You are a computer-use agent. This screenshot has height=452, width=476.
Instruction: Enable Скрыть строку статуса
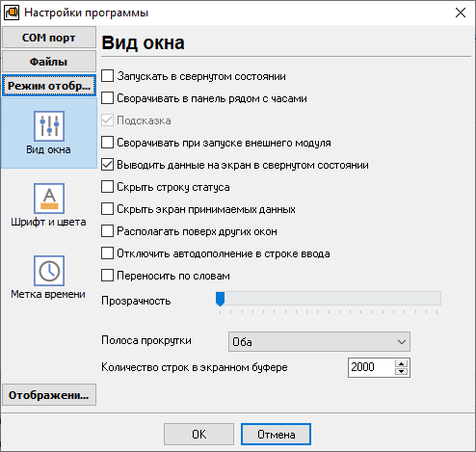(x=107, y=187)
